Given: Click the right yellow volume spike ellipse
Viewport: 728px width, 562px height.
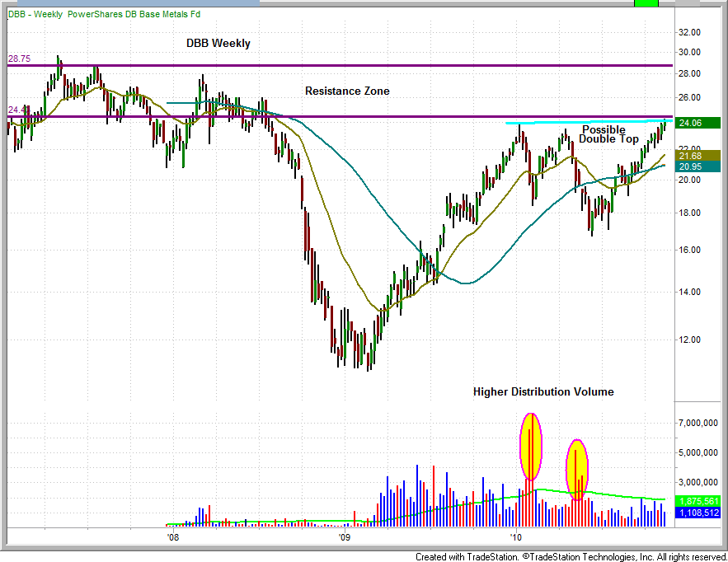Looking at the screenshot, I should [578, 470].
